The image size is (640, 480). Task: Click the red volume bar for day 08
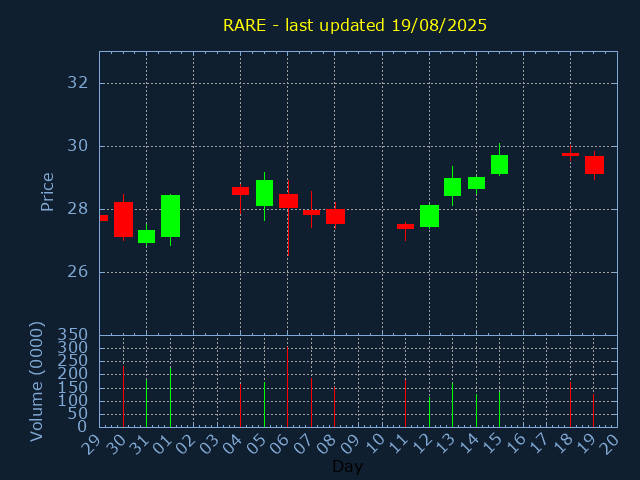click(335, 407)
